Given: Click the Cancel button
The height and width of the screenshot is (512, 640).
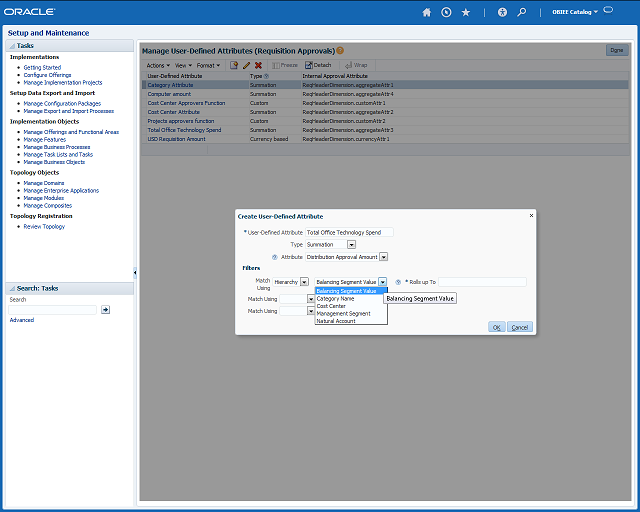Looking at the screenshot, I should pyautogui.click(x=520, y=327).
